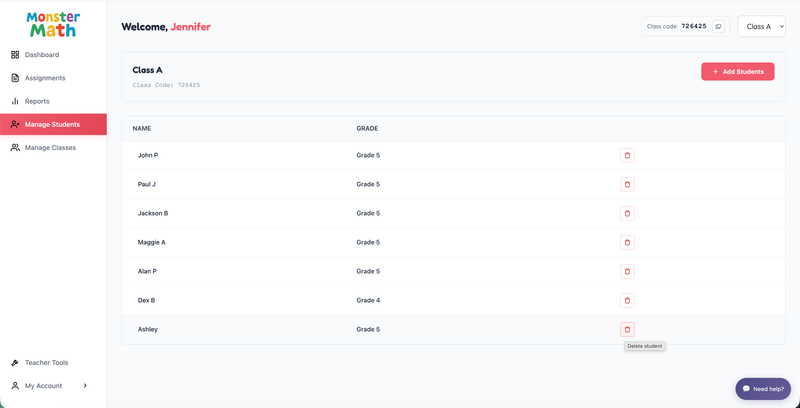Click the Monster Math logo
Viewport: 800px width, 408px height.
pyautogui.click(x=53, y=24)
